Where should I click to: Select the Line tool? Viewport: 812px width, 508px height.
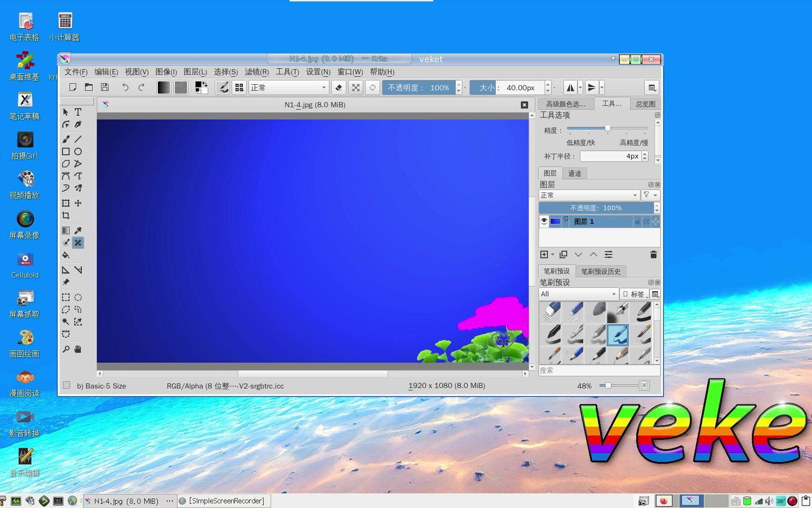pos(78,139)
